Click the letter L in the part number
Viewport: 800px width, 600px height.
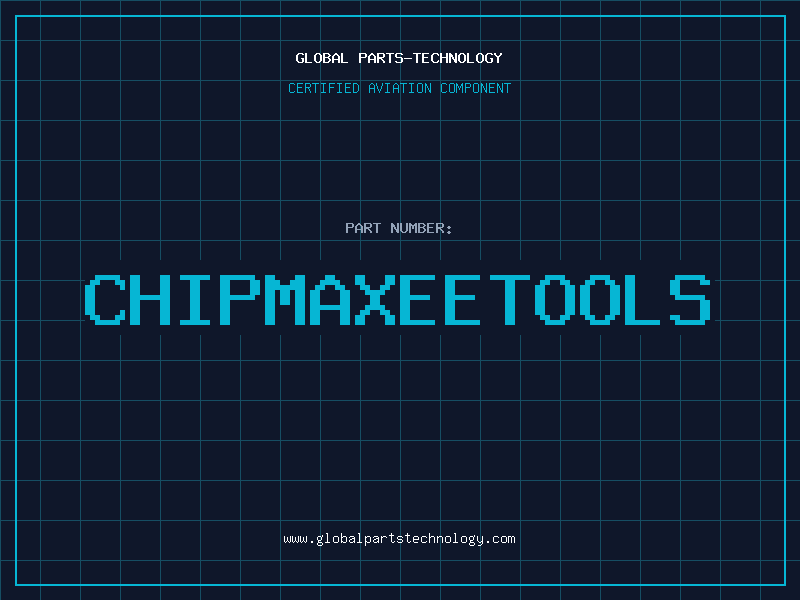[x=643, y=299]
